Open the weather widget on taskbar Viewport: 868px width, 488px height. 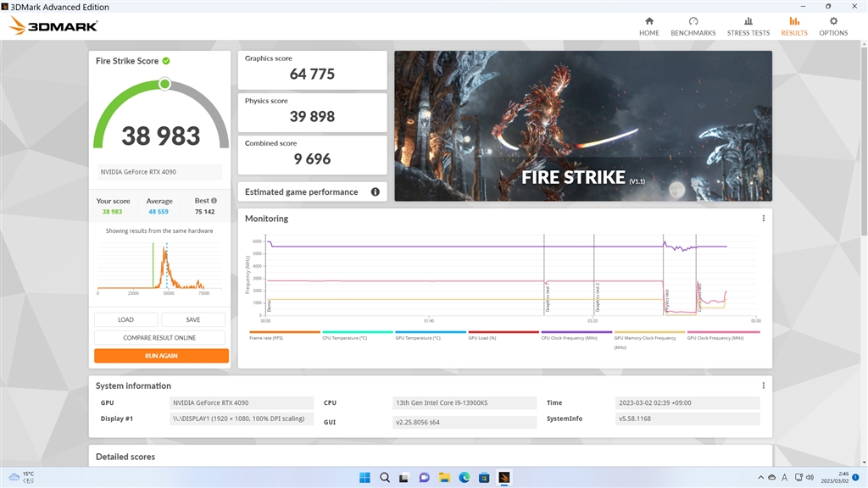tap(21, 478)
